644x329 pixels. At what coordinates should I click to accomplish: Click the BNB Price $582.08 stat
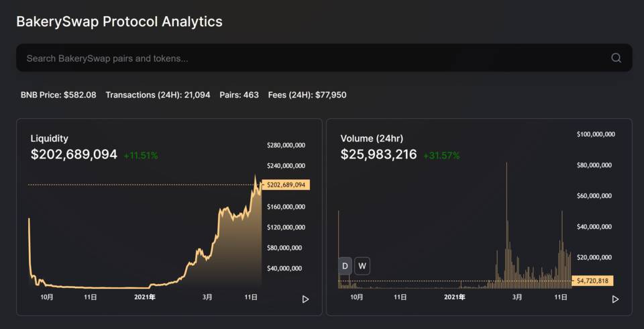(58, 95)
